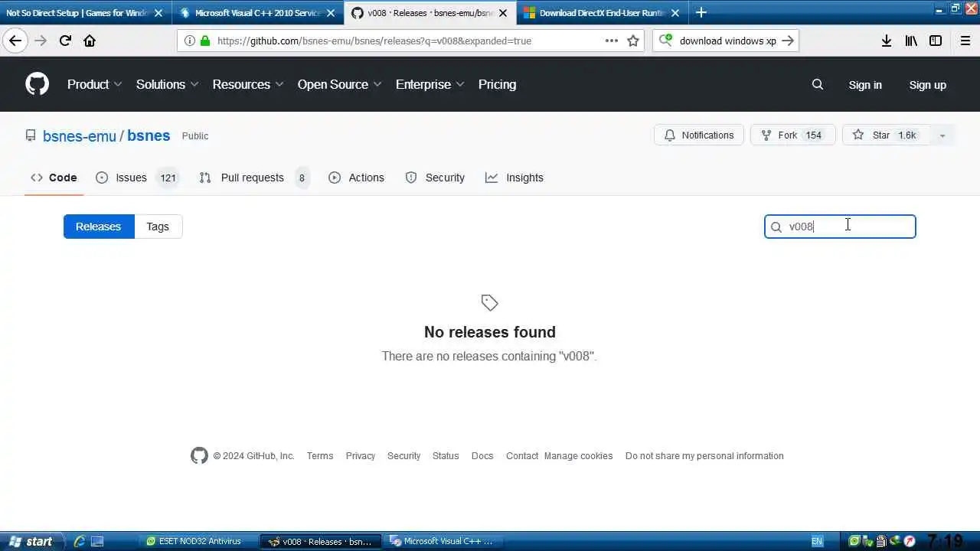The image size is (980, 551).
Task: Open the footer Status link
Action: [x=446, y=456]
